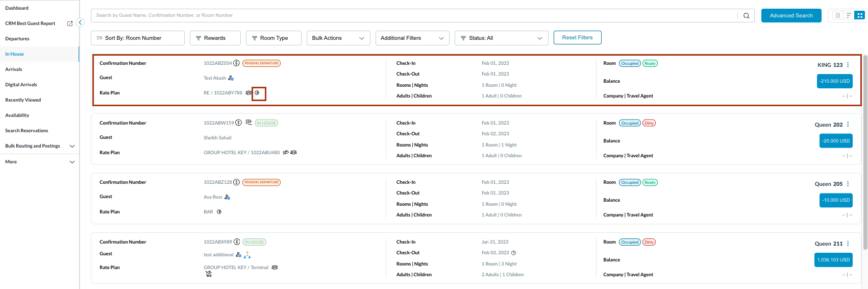The height and width of the screenshot is (289, 868).
Task: Click the dollar icon next to 1022ABZ128
Action: coord(236,182)
